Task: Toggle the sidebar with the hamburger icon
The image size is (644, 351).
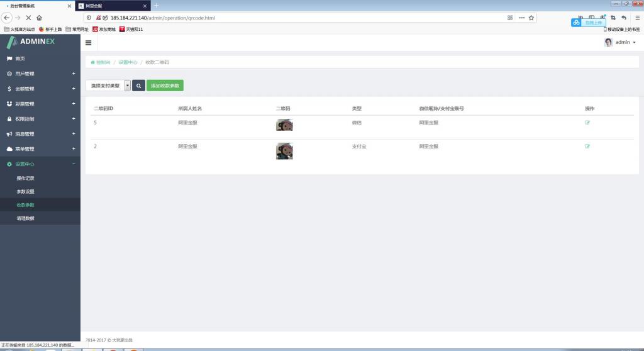Action: click(88, 43)
